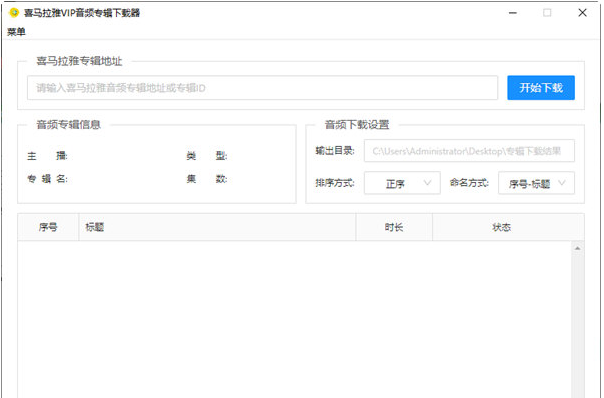Click the 主播 label
This screenshot has height=398, width=604.
click(x=47, y=156)
